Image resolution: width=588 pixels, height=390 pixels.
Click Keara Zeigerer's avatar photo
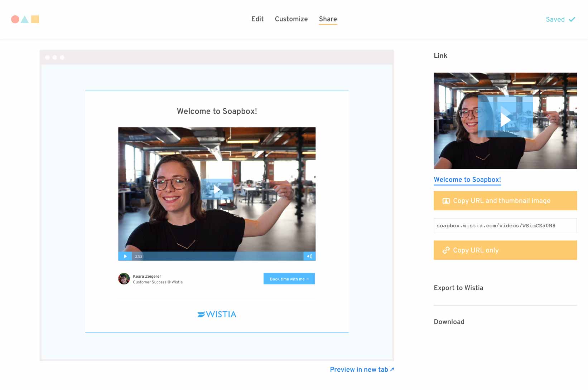(x=124, y=279)
